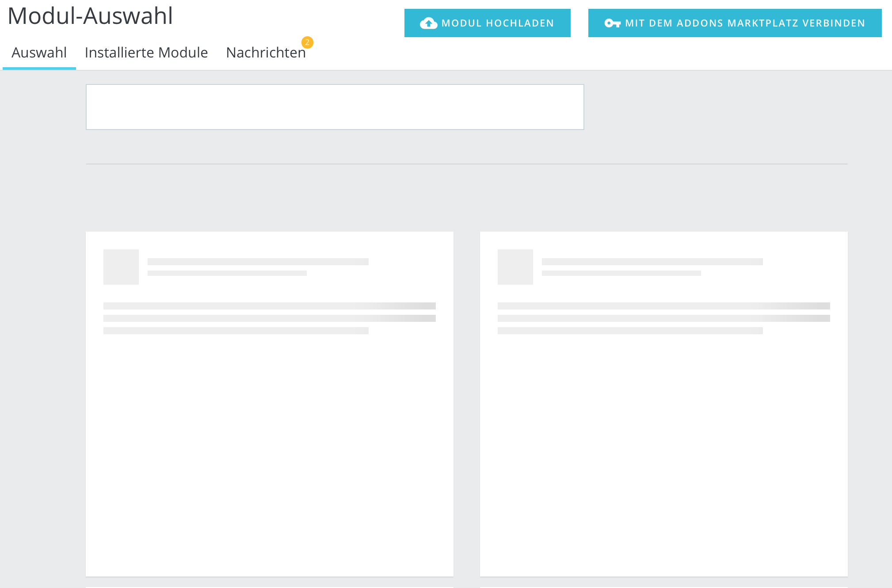Click right card's top title placeholder bar
This screenshot has height=588, width=892.
point(652,262)
